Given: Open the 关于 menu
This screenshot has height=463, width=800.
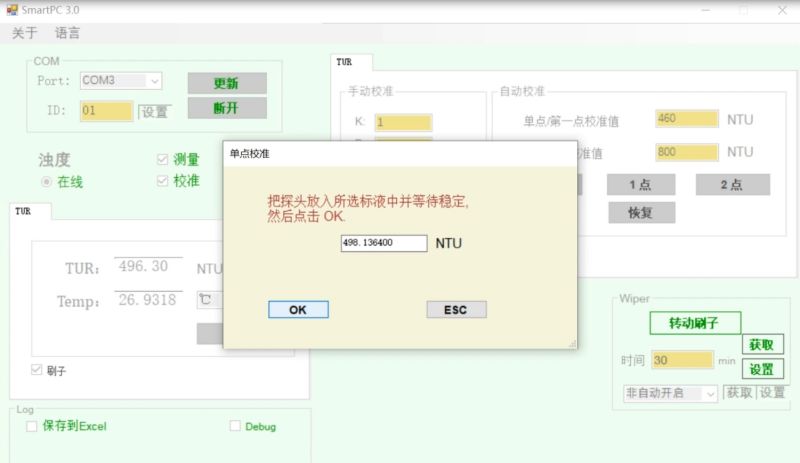Looking at the screenshot, I should pyautogui.click(x=24, y=33).
